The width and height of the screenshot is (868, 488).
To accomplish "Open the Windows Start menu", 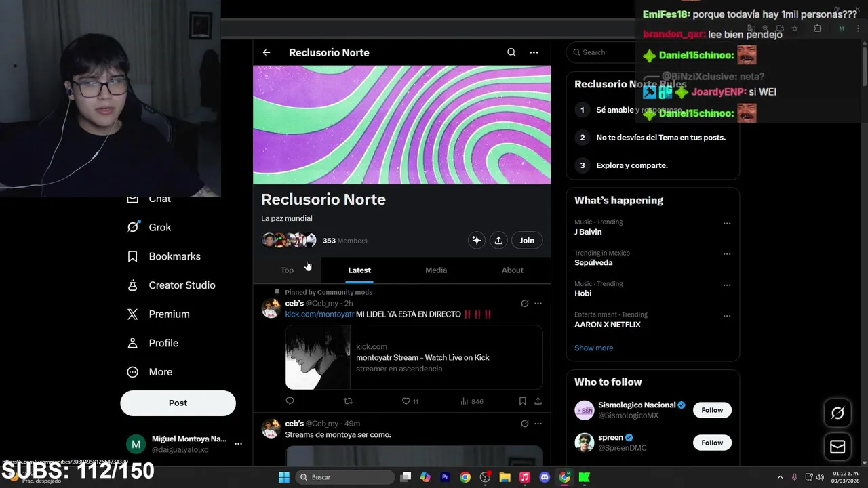I will tap(284, 477).
